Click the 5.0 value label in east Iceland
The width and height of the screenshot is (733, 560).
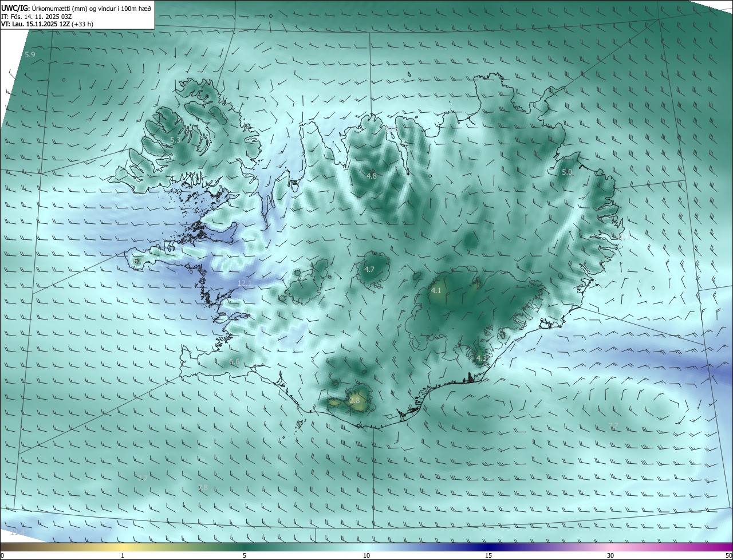567,172
